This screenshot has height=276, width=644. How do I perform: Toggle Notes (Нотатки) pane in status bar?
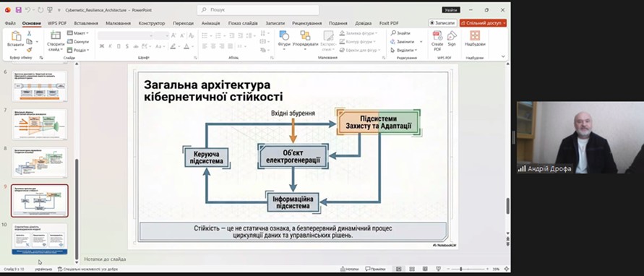point(350,269)
